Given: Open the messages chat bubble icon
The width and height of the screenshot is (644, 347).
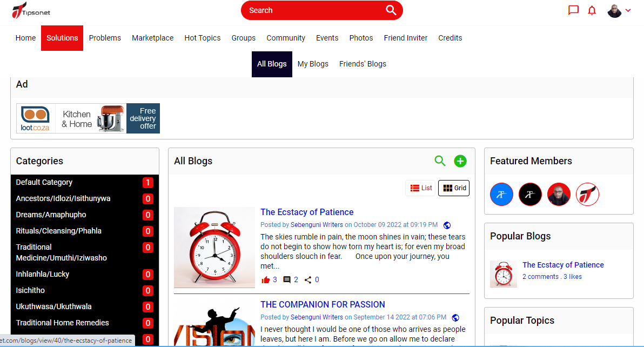Looking at the screenshot, I should [573, 10].
